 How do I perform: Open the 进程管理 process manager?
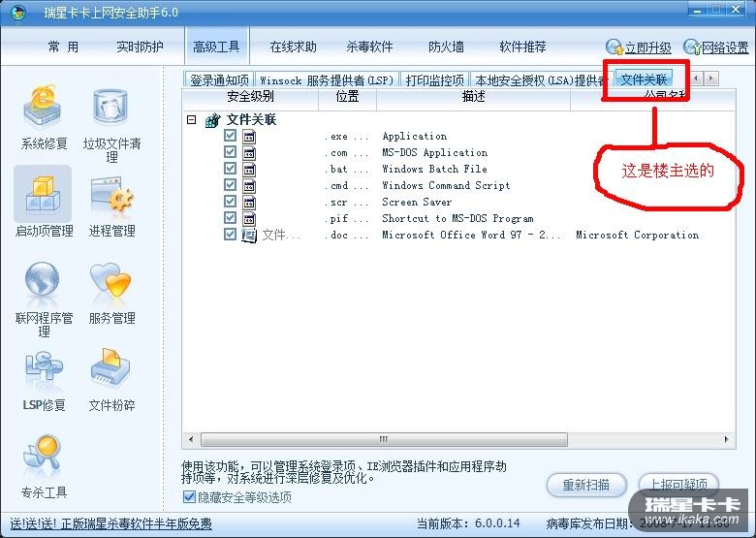(111, 206)
